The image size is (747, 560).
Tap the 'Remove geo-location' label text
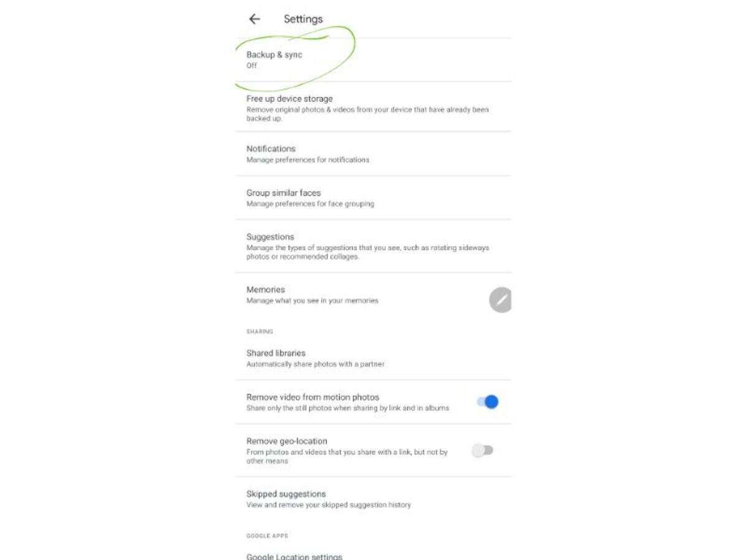point(286,441)
